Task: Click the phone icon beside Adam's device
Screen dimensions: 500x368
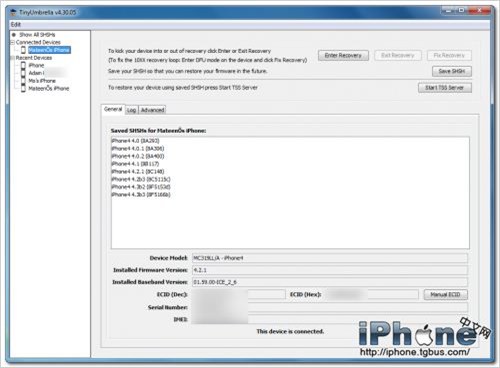Action: coord(23,73)
